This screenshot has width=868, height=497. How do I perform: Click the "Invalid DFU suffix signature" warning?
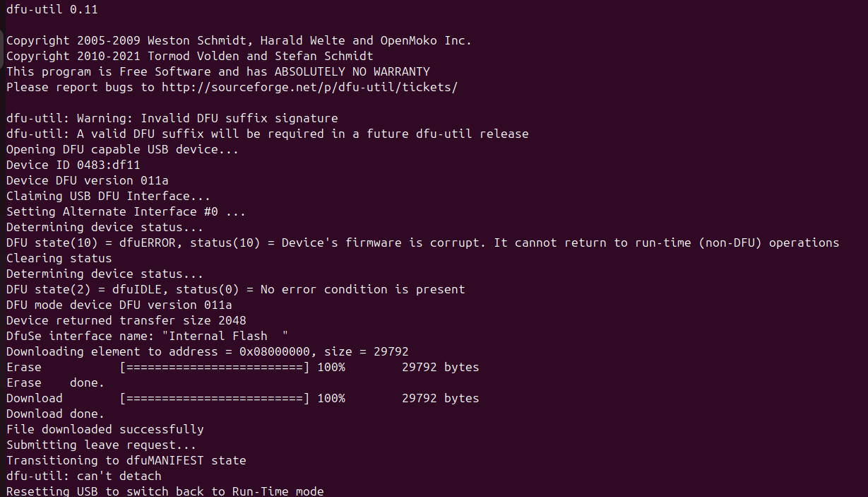coord(239,118)
